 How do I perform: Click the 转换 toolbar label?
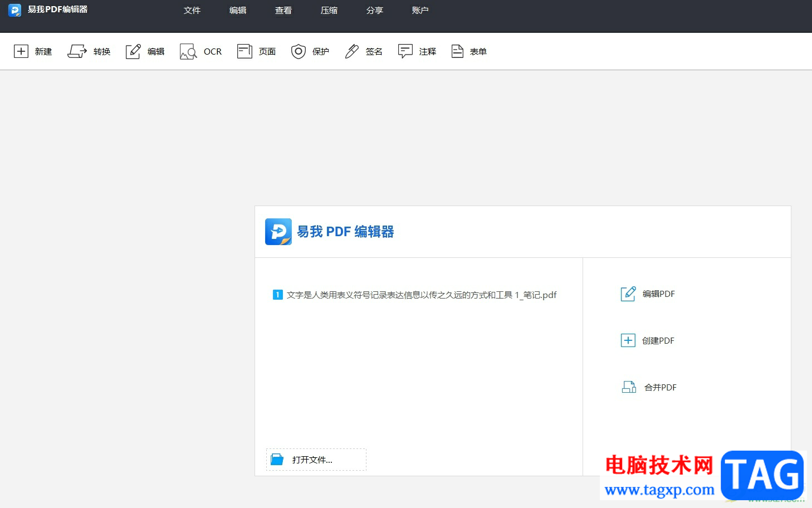tap(102, 52)
